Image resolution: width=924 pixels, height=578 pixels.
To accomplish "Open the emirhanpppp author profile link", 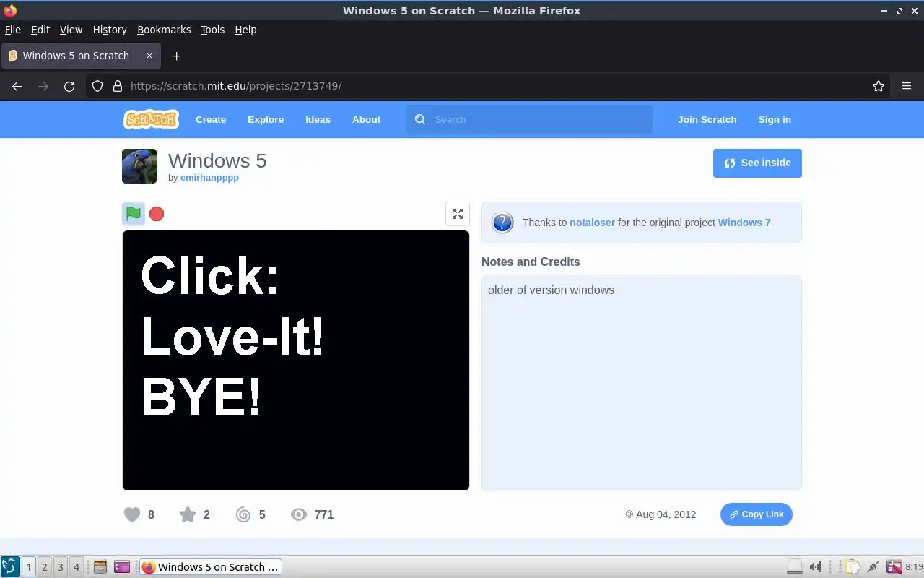I will click(209, 178).
